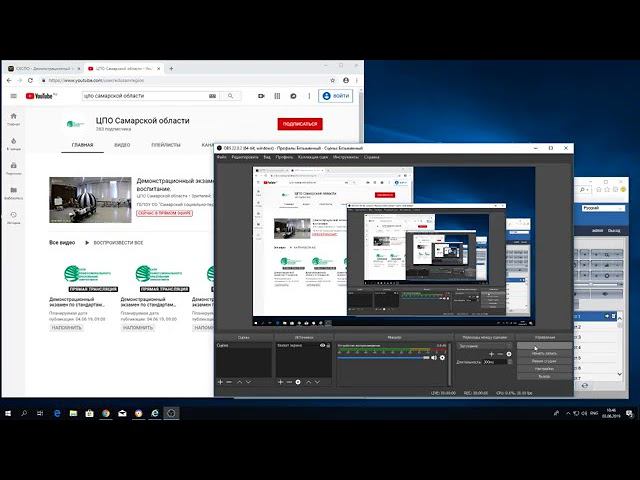Open the OBS Scene Collection menu
This screenshot has height=480, width=640.
313,157
